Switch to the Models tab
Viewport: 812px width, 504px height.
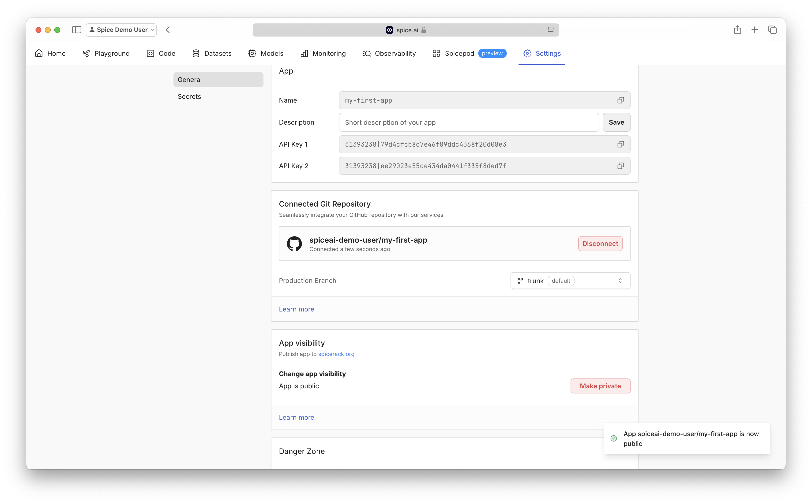pyautogui.click(x=266, y=53)
